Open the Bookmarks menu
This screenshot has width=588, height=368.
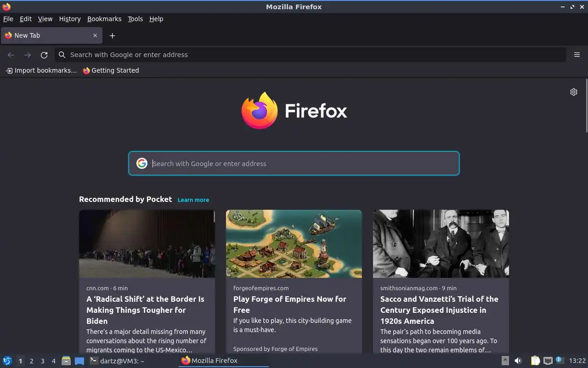104,19
